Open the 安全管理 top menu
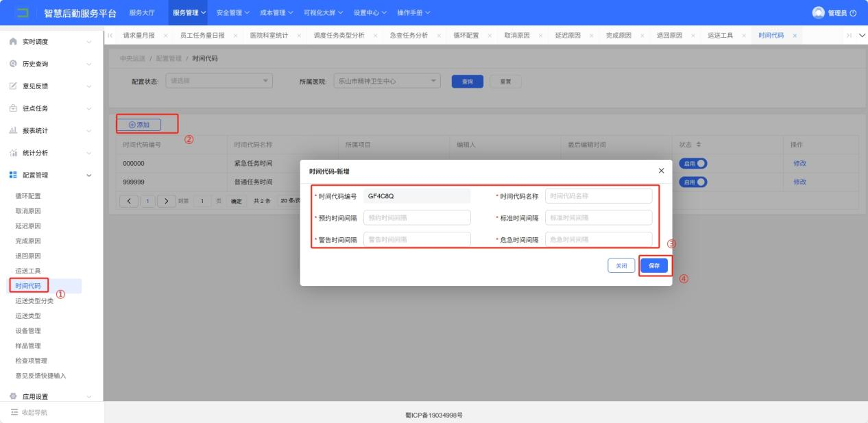The image size is (868, 423). [233, 13]
